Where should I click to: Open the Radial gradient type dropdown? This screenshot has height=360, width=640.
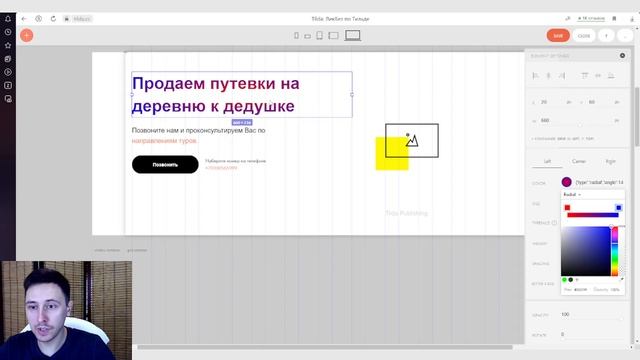pyautogui.click(x=572, y=195)
